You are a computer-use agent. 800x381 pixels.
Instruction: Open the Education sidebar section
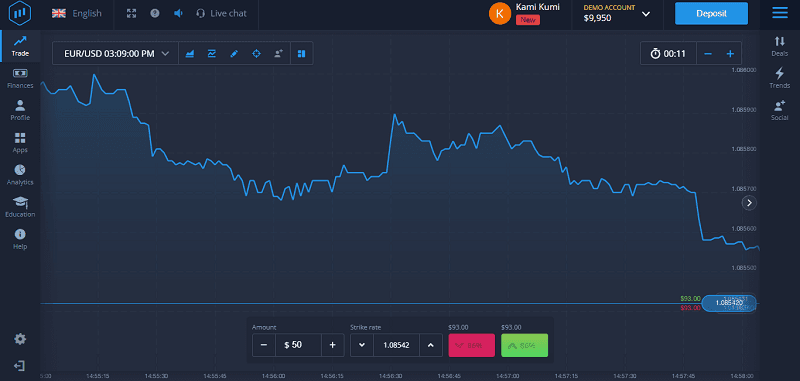coord(20,207)
